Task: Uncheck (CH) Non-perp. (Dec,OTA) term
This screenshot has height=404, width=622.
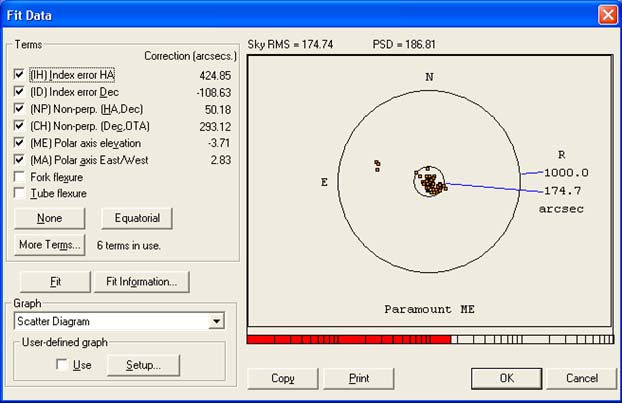Action: click(20, 126)
